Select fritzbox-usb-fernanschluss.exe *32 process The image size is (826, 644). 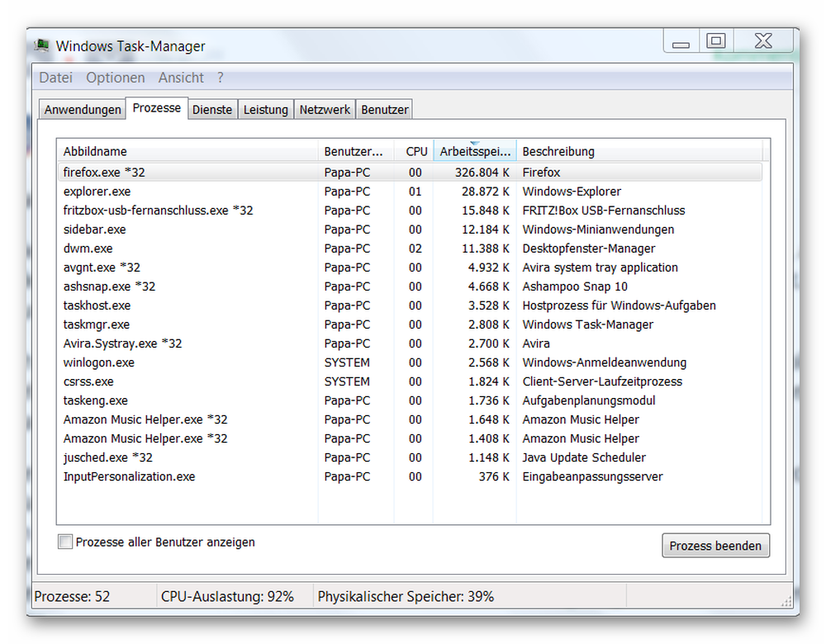pyautogui.click(x=410, y=210)
